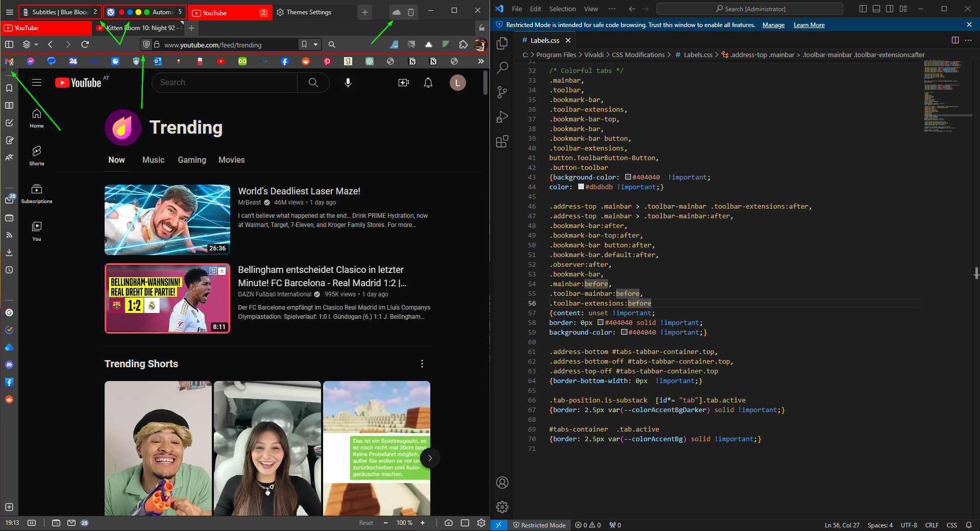Toggle YouTube guide hamburger menu

click(x=37, y=83)
